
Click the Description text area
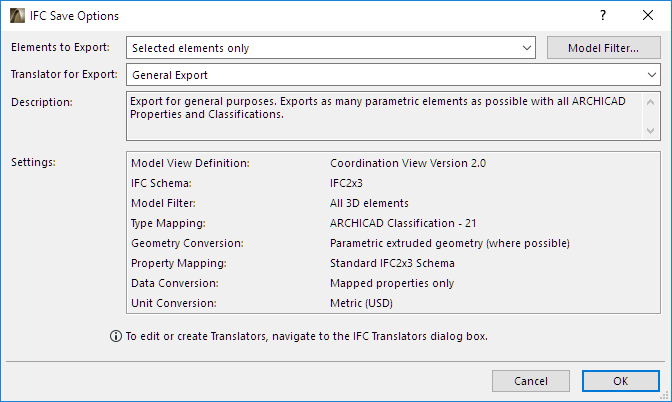coord(385,115)
